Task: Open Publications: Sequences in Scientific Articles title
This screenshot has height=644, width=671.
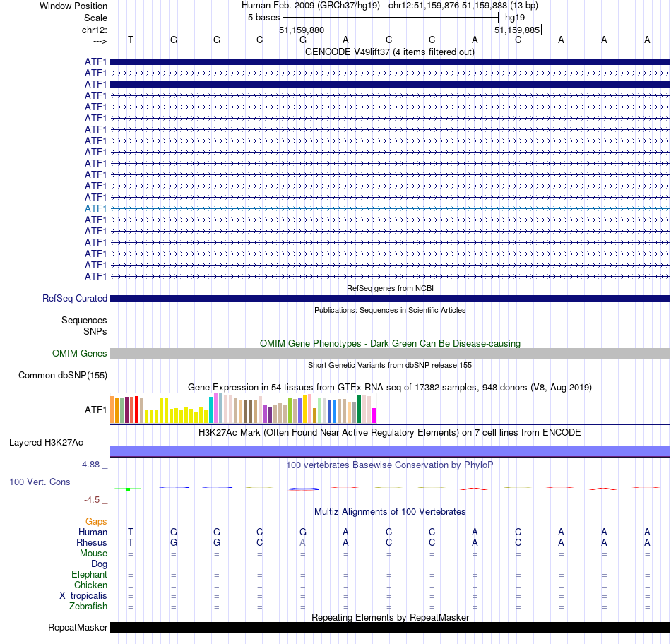Action: 390,310
